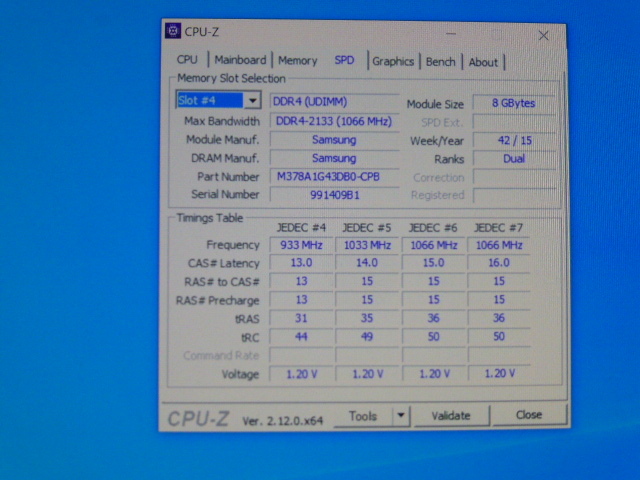Open the Graphics tab
This screenshot has height=480, width=640.
coord(393,62)
